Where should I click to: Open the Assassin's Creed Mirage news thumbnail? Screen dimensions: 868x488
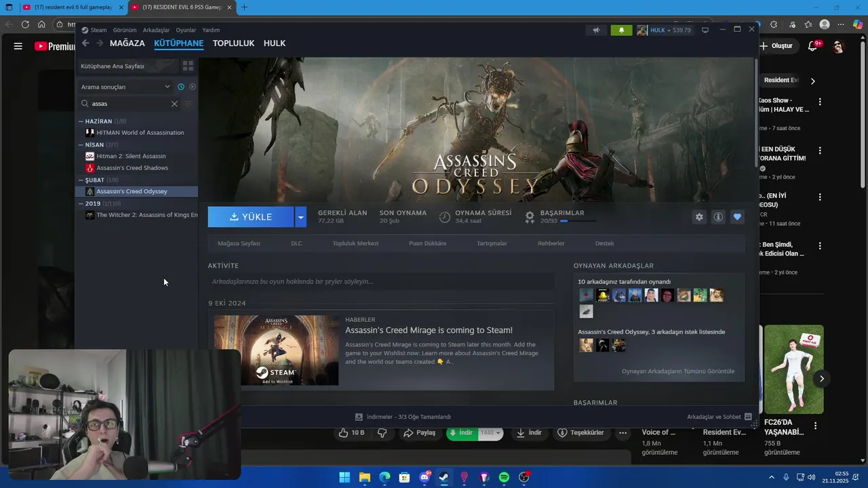pyautogui.click(x=276, y=350)
